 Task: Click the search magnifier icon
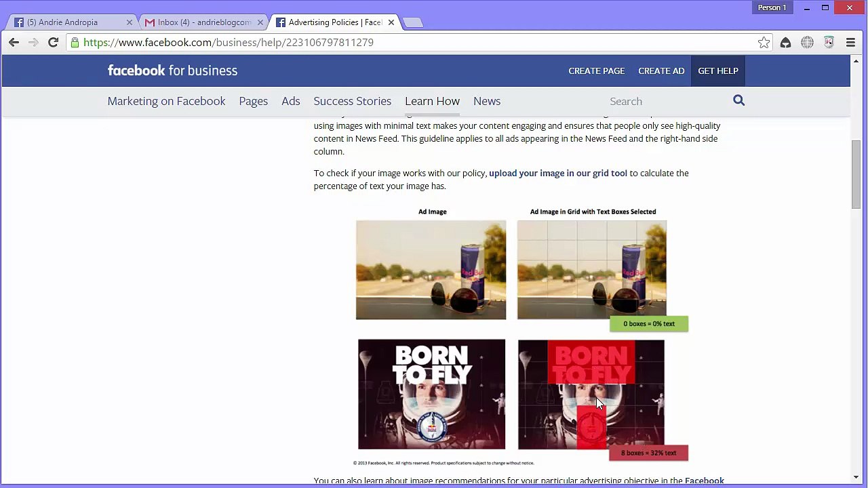pyautogui.click(x=738, y=100)
